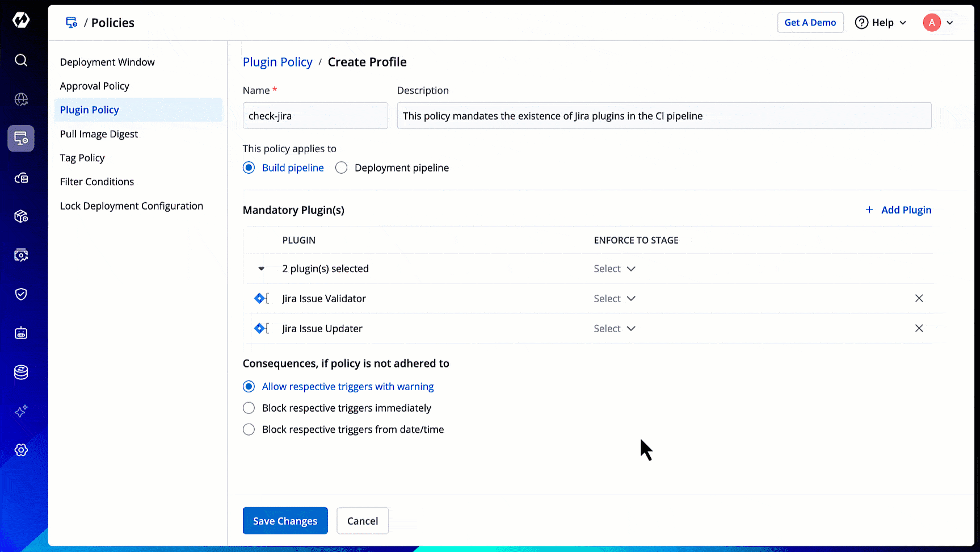Choose Block respective triggers immediately
This screenshot has width=980, height=552.
(249, 408)
